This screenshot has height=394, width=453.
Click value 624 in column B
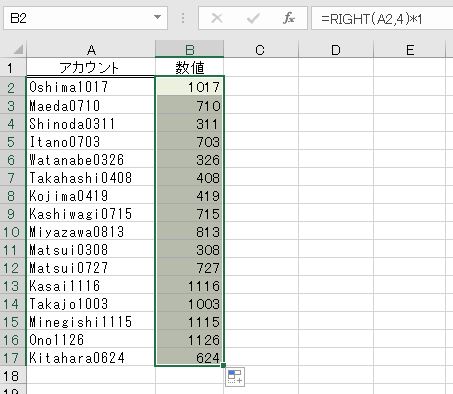tap(190, 357)
